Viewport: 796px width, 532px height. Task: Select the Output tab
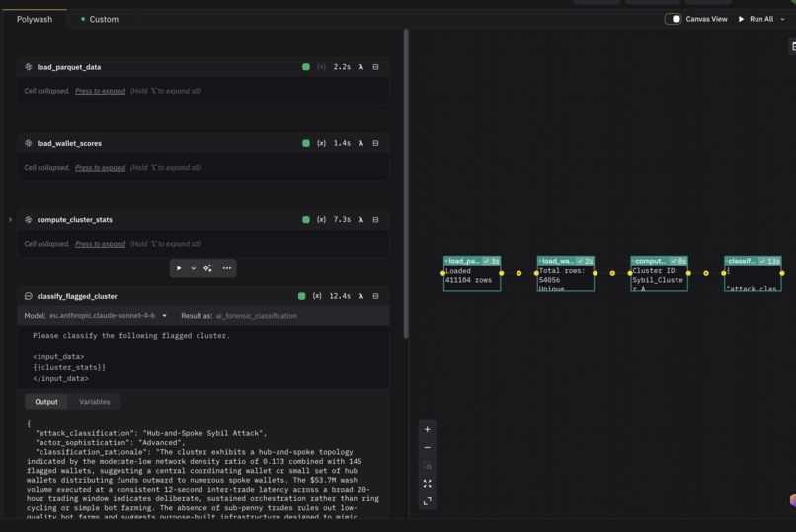coord(46,401)
